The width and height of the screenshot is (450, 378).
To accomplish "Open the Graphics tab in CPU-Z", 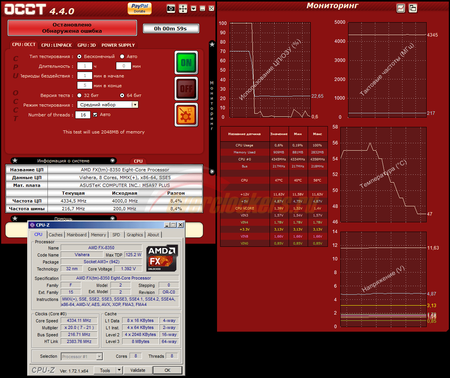I will pos(135,235).
